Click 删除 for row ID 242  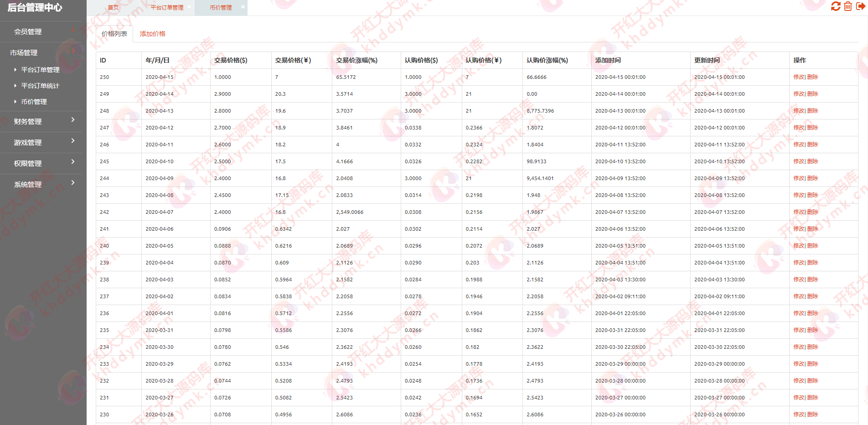pos(812,212)
